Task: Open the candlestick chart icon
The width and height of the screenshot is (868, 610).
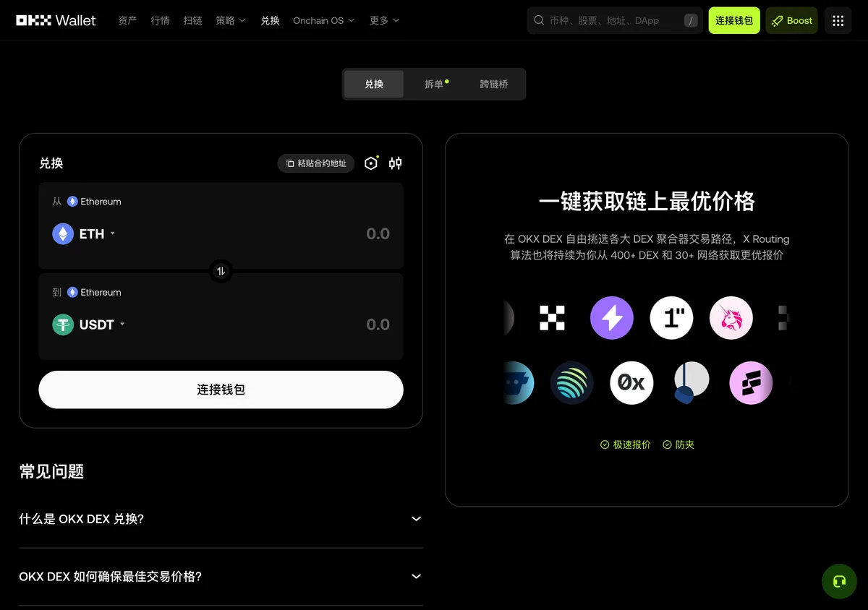Action: pyautogui.click(x=395, y=163)
